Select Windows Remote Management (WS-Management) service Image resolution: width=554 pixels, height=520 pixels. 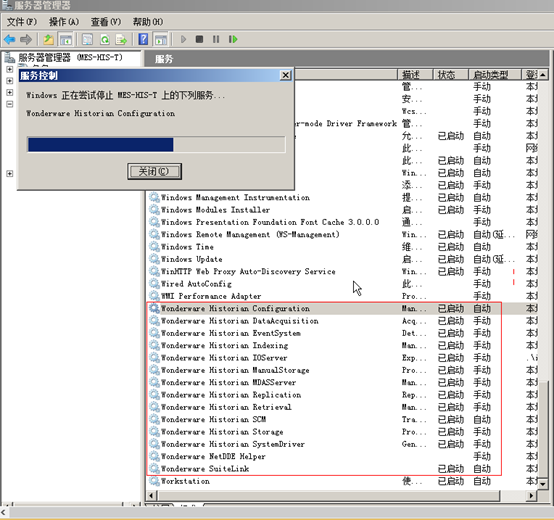pos(250,235)
